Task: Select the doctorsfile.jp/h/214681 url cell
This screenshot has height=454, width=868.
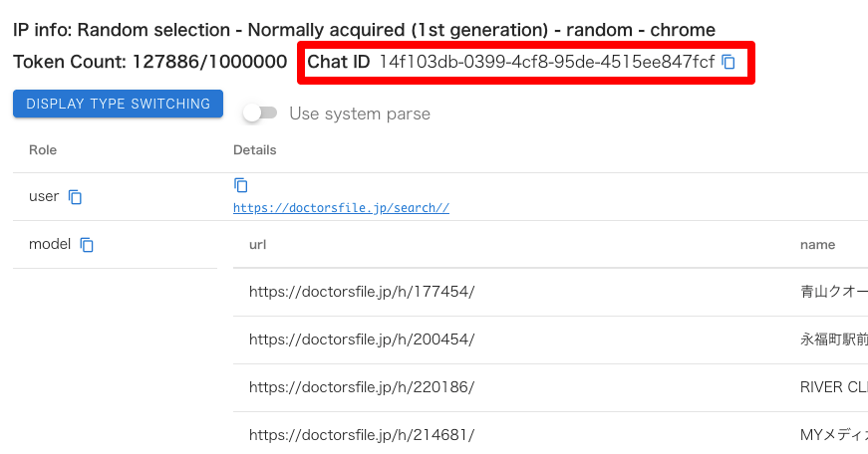Action: [x=361, y=435]
